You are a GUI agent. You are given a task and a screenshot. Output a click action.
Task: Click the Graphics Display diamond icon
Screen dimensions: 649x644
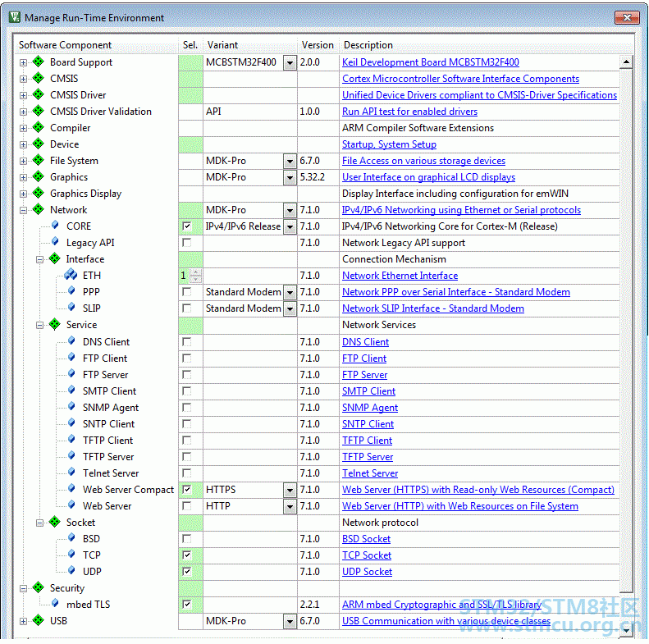pos(39,193)
